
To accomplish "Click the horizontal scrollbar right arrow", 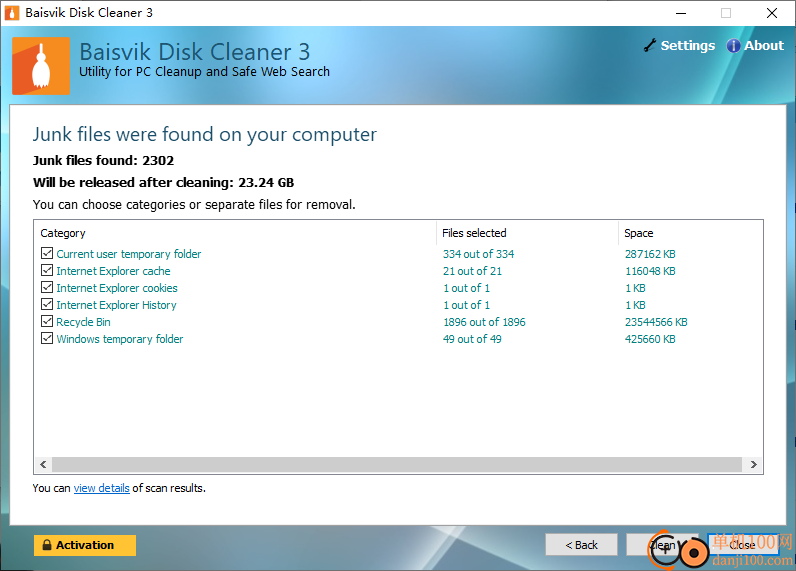I will pyautogui.click(x=754, y=464).
